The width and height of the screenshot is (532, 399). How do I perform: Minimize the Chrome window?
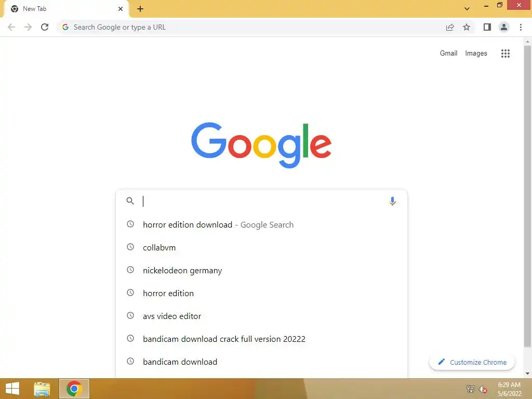pos(486,6)
